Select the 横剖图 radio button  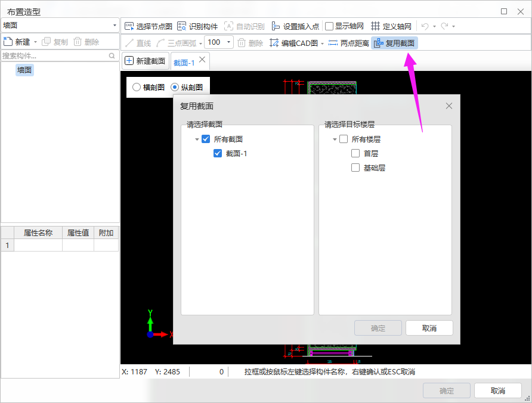pos(137,87)
